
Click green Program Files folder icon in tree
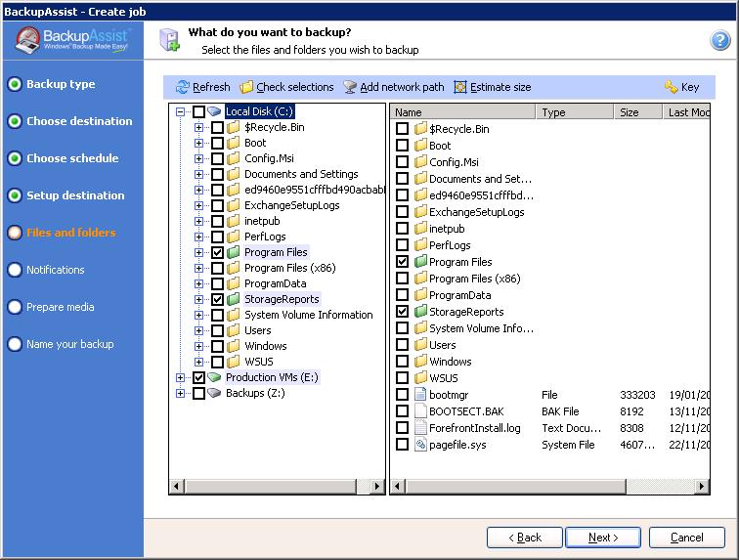tap(234, 252)
